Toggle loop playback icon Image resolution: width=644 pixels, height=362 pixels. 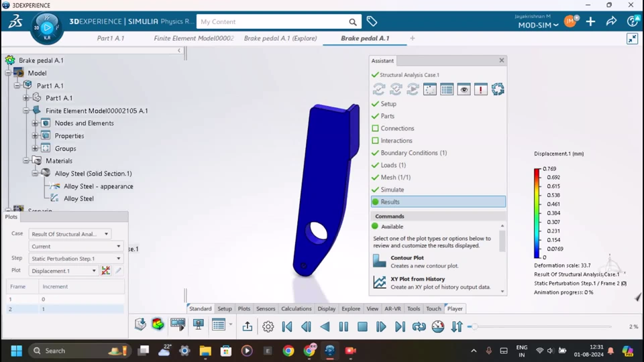pos(419,326)
